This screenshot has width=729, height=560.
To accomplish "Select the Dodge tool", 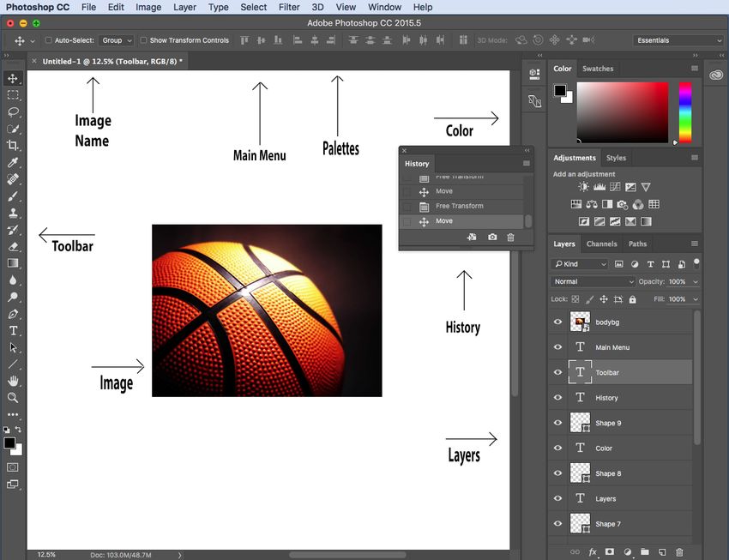I will pyautogui.click(x=13, y=297).
